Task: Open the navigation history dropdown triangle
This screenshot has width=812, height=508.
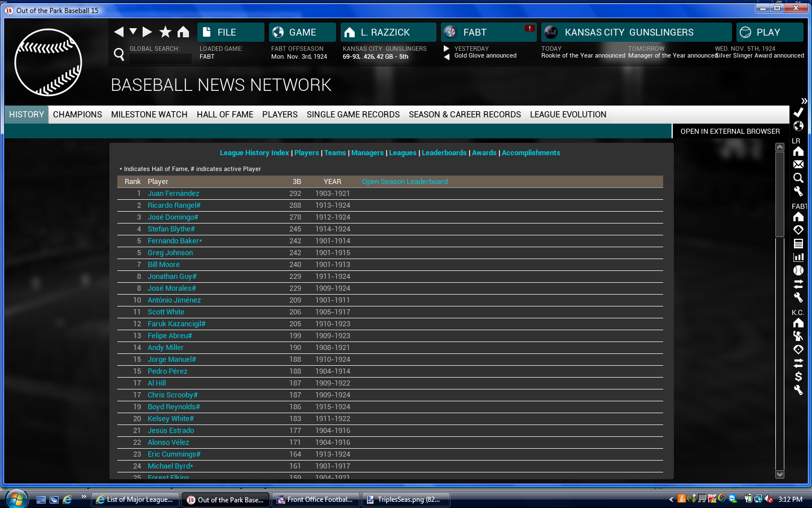Action: [133, 32]
